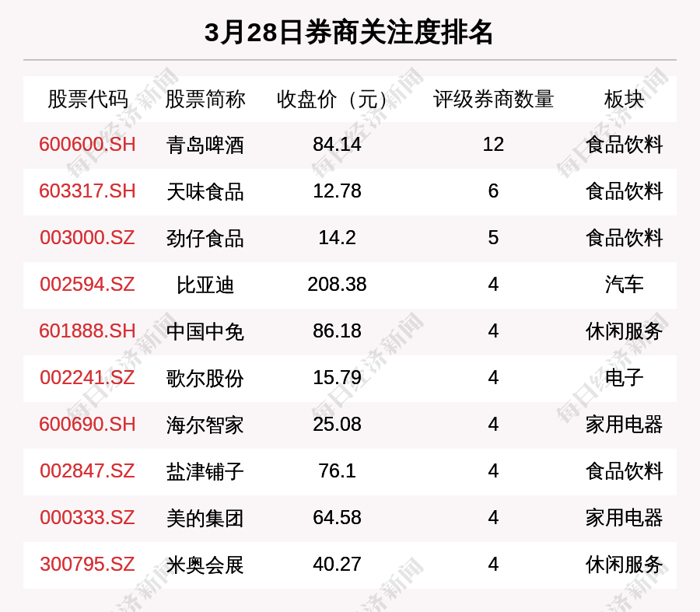Select the 股票简称 column header
Viewport: 700px width, 612px height.
(x=205, y=99)
